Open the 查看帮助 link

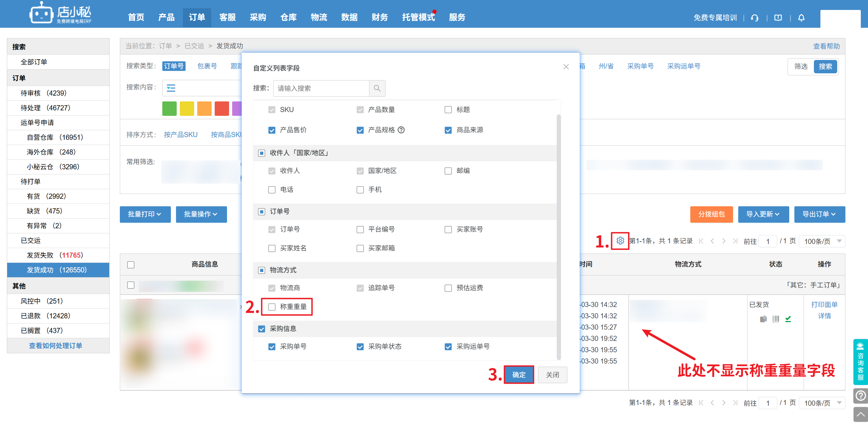pyautogui.click(x=826, y=46)
